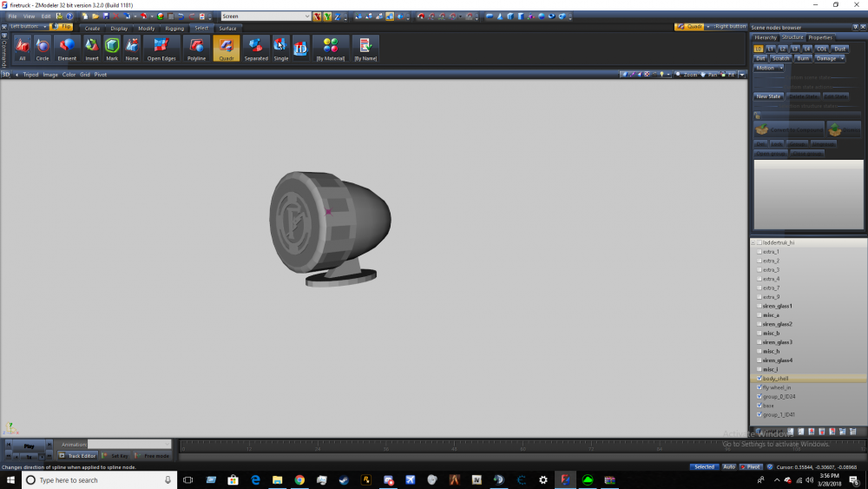The width and height of the screenshot is (868, 489).
Task: Select the Single selection tool
Action: [280, 49]
